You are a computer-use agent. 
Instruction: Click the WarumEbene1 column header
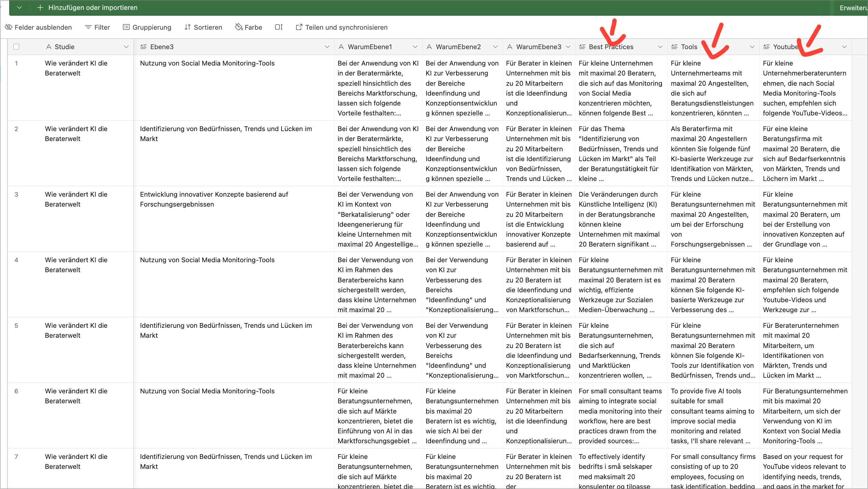(378, 47)
